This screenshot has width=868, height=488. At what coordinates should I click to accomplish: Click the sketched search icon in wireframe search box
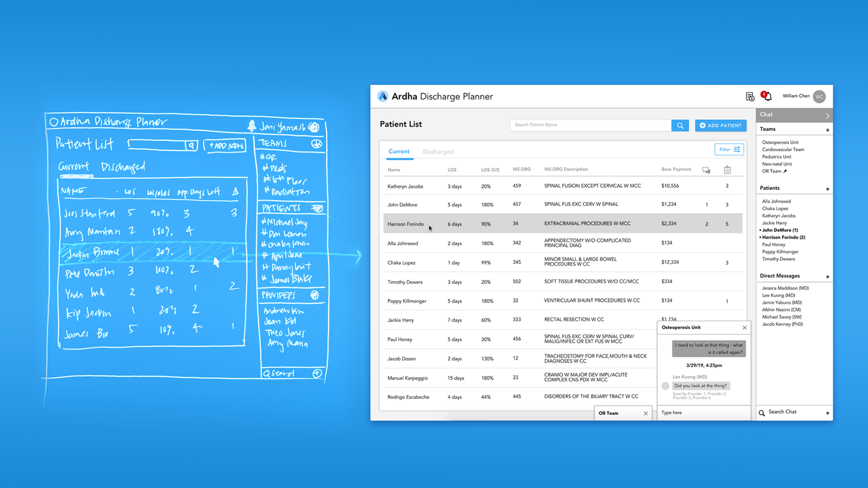pos(191,145)
